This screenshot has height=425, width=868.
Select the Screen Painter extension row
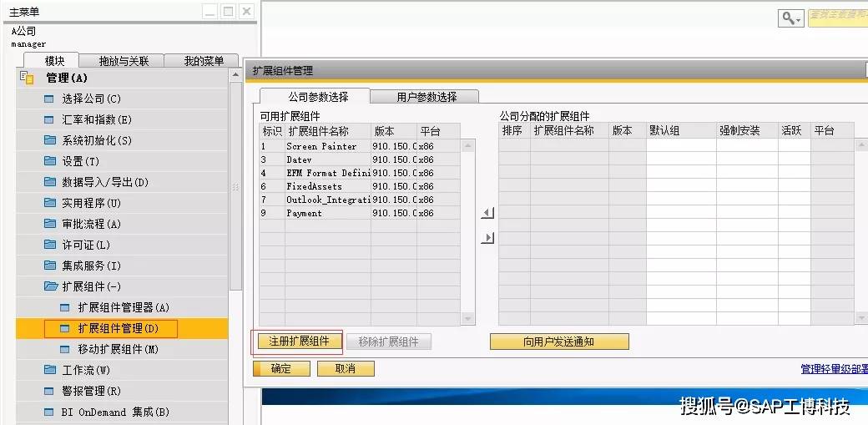pos(360,146)
